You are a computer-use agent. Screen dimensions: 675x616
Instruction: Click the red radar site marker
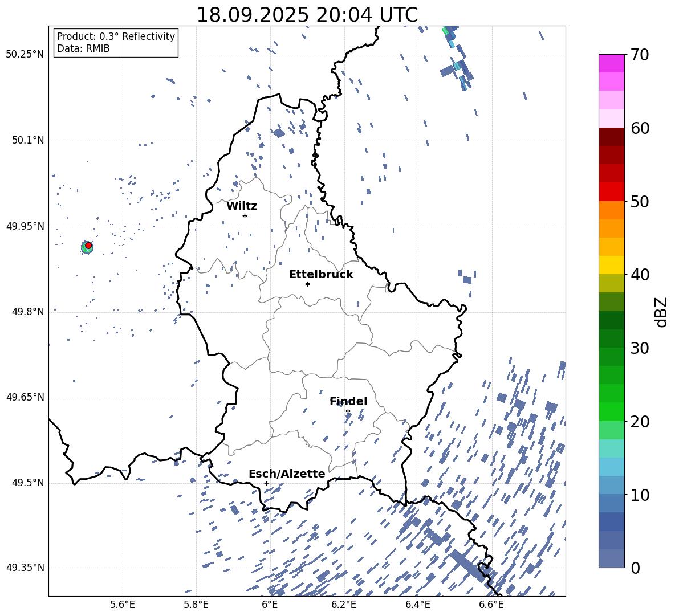tap(88, 246)
